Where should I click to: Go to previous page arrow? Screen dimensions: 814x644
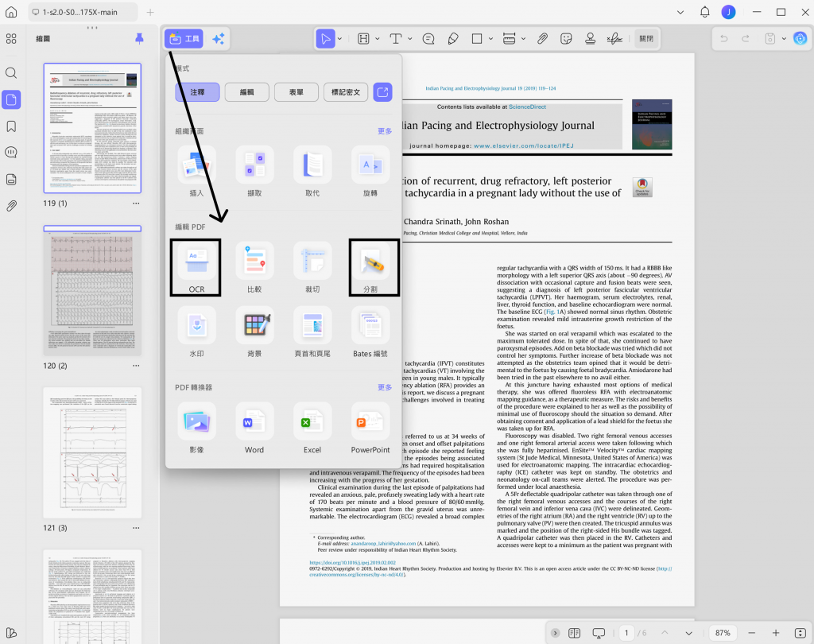coord(665,633)
